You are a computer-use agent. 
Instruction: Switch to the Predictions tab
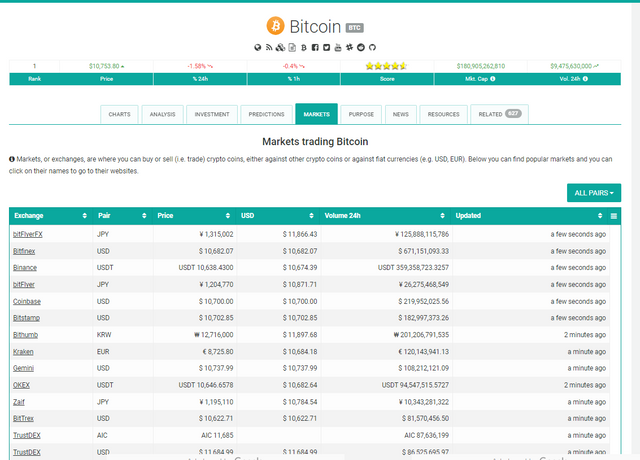pyautogui.click(x=267, y=114)
